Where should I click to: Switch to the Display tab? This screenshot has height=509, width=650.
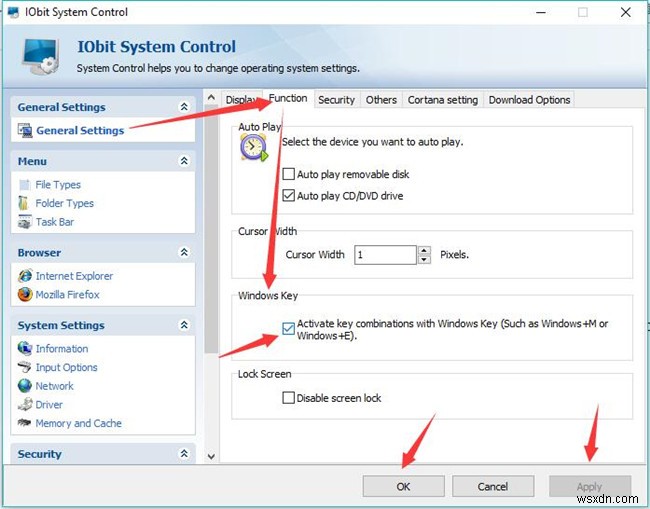coord(242,100)
